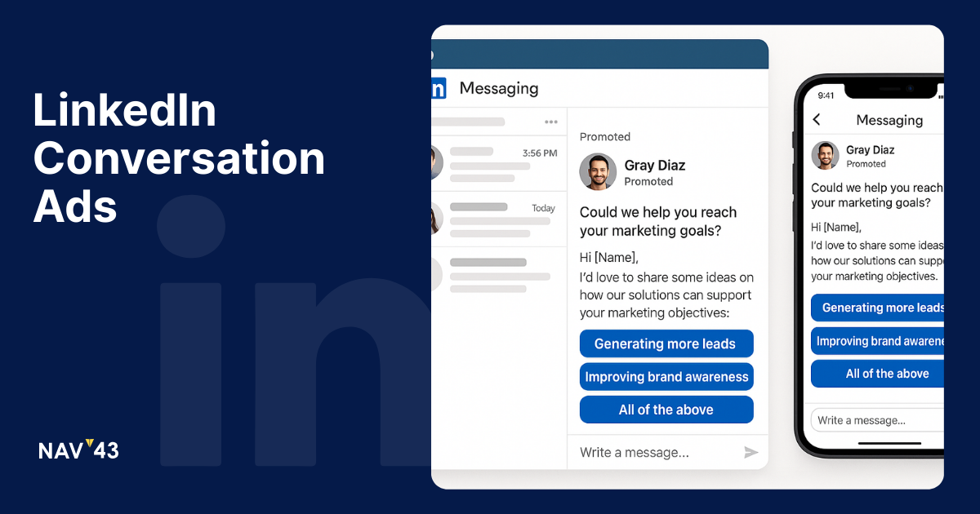Screen dimensions: 980x514
Task: Tap the phone's 'Improving brand' reply button
Action: (878, 341)
